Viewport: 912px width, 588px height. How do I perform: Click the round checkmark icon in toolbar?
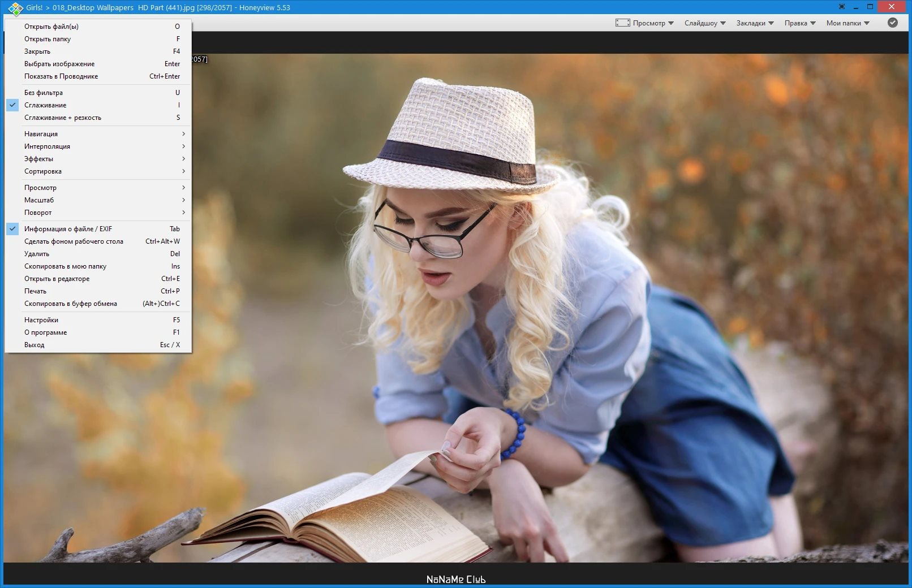(x=893, y=23)
